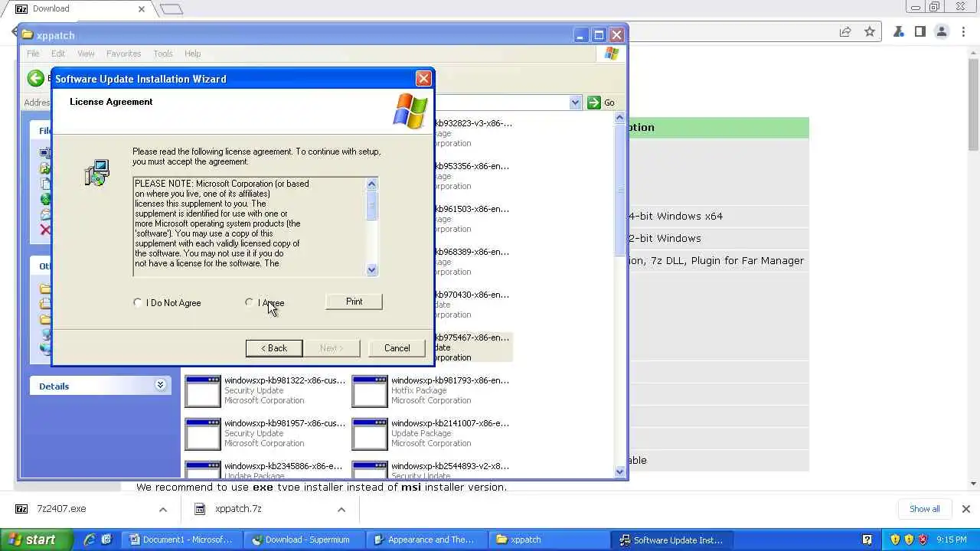
Task: Select the windowsxp-kb975467 file entry
Action: pos(472,347)
